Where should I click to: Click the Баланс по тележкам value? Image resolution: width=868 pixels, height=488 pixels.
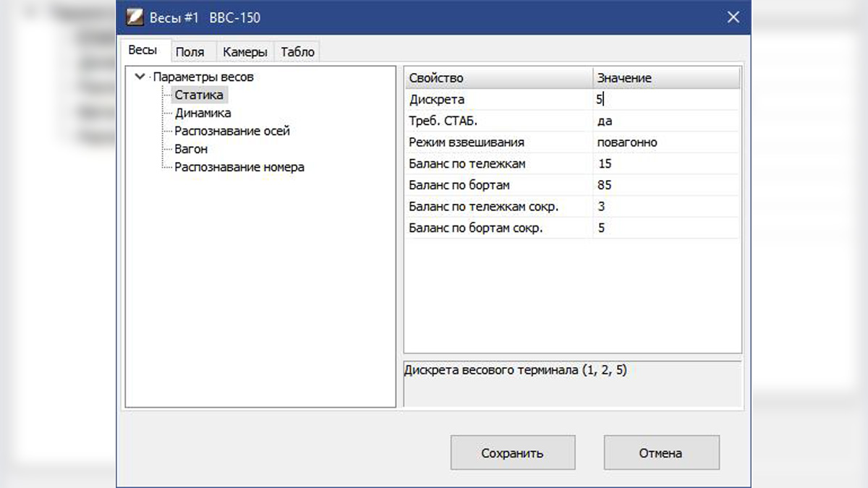tap(665, 164)
